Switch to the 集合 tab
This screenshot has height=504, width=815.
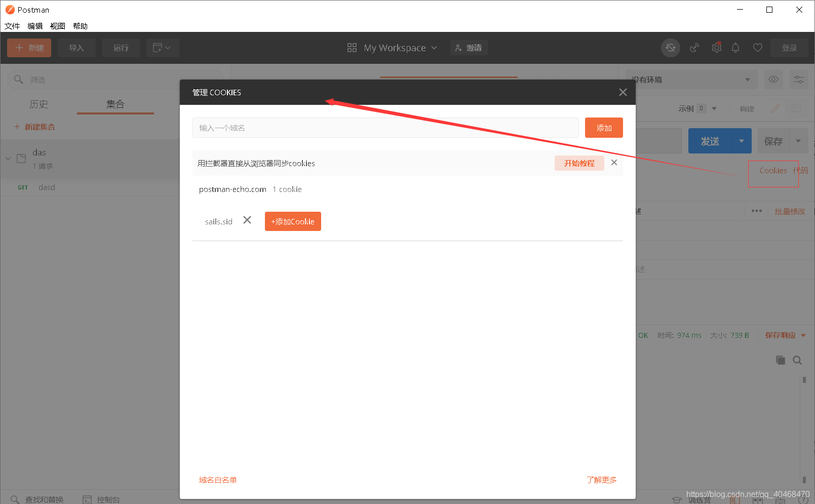tap(115, 104)
